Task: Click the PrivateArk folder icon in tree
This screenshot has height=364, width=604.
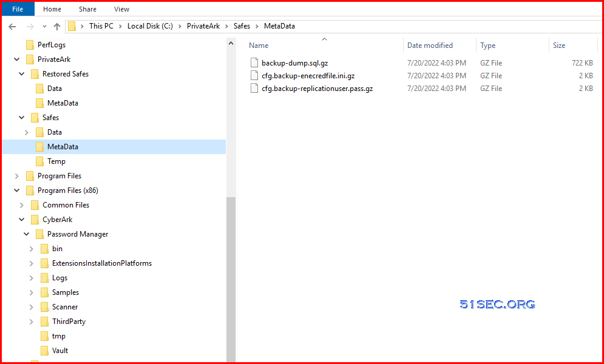Action: tap(30, 59)
